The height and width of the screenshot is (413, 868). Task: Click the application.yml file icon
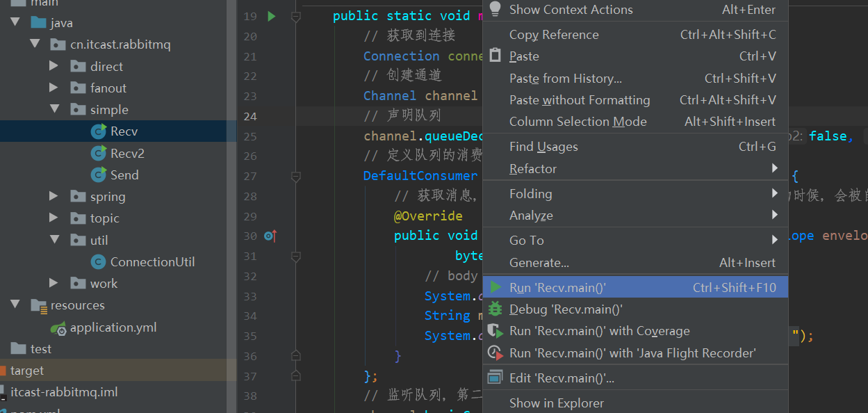pyautogui.click(x=58, y=327)
